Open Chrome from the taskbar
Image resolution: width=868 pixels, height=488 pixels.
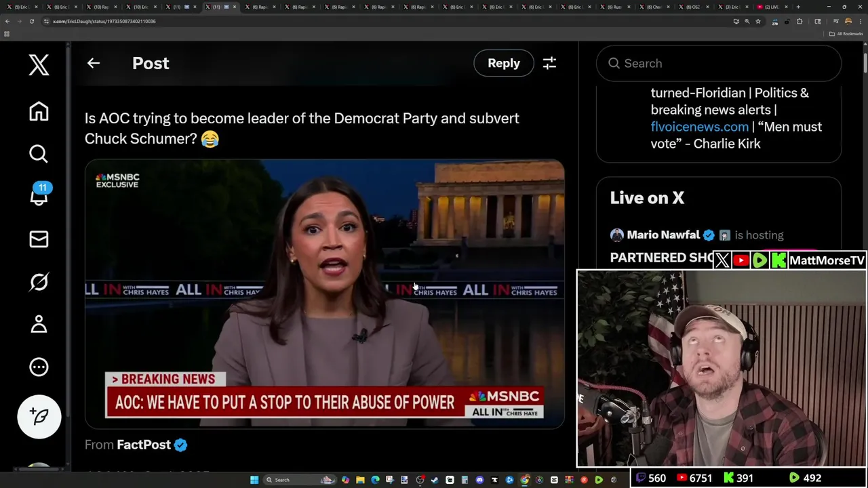coord(524,480)
